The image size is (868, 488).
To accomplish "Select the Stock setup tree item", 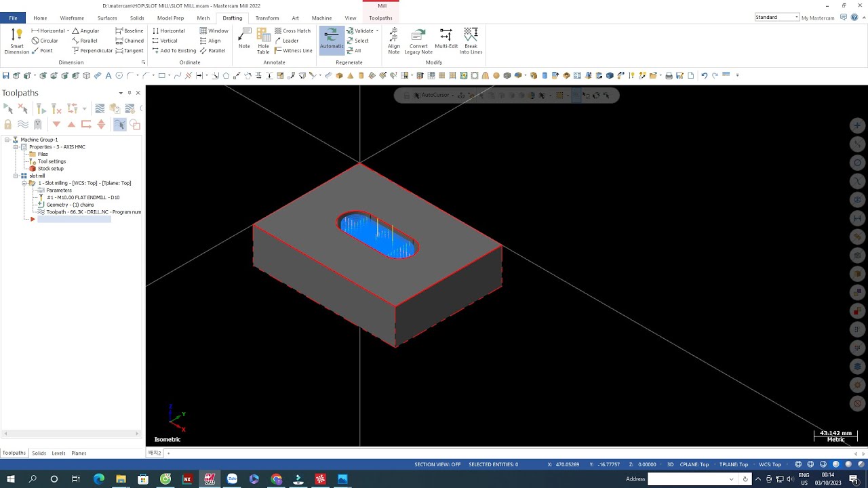I will (x=50, y=169).
